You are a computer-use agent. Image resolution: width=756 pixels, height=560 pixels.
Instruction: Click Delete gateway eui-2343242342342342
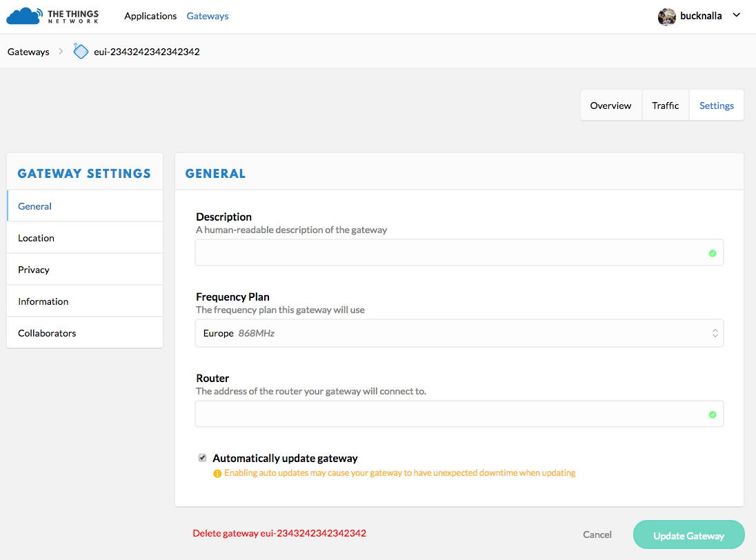click(x=279, y=533)
